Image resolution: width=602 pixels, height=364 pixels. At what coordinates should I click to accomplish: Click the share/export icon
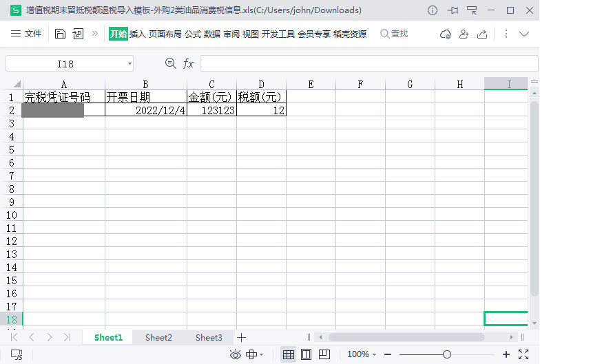pyautogui.click(x=482, y=34)
